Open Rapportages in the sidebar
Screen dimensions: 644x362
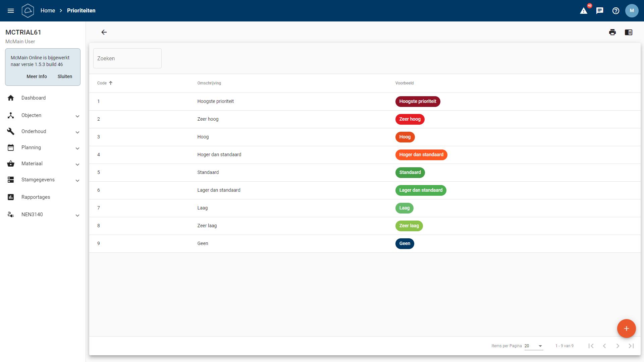[x=36, y=197]
